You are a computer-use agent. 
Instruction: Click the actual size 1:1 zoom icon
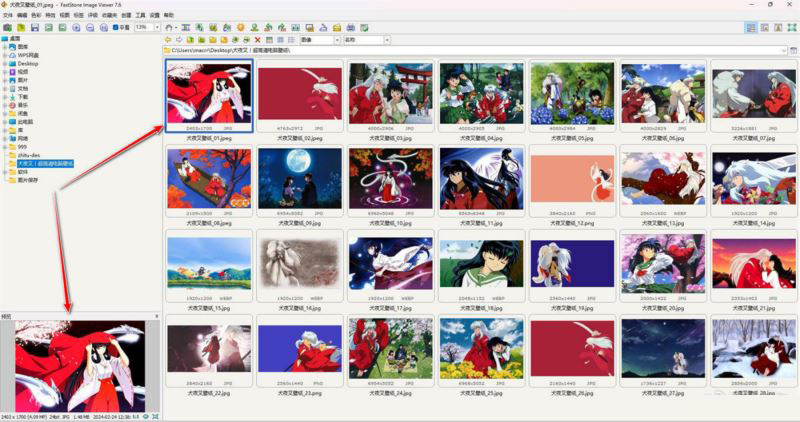(104, 28)
